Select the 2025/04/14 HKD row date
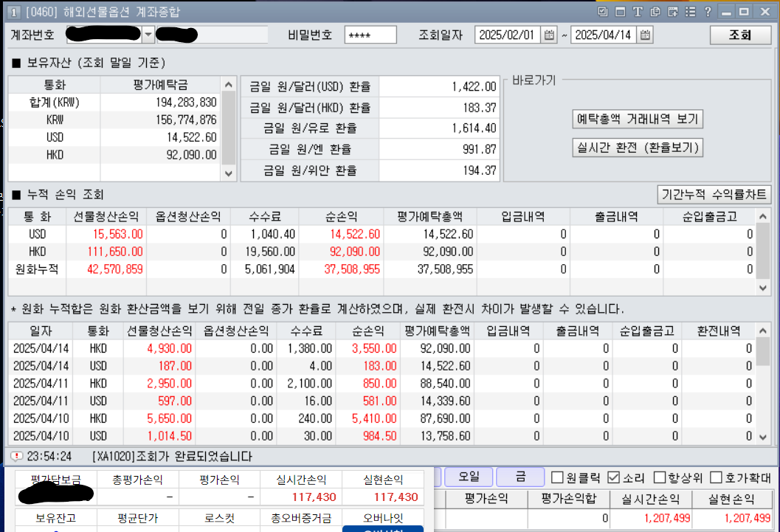Viewport: 780px width, 532px height. (x=41, y=348)
